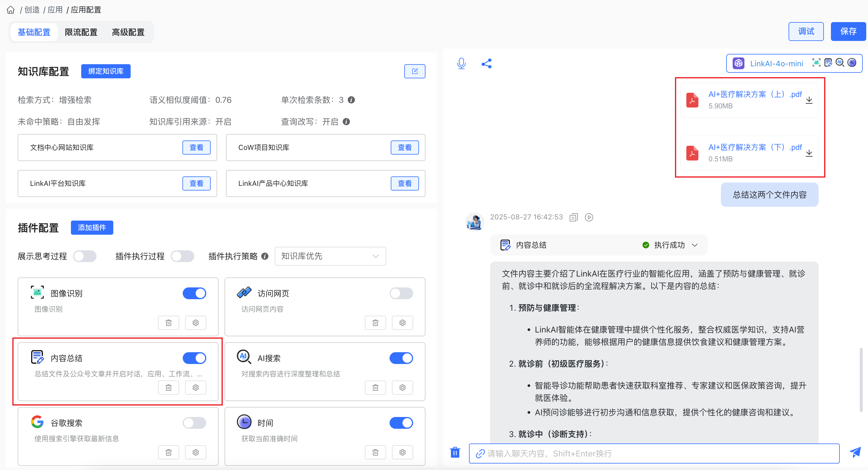The width and height of the screenshot is (868, 470).
Task: Click 绑定知识库 button
Action: pos(106,71)
